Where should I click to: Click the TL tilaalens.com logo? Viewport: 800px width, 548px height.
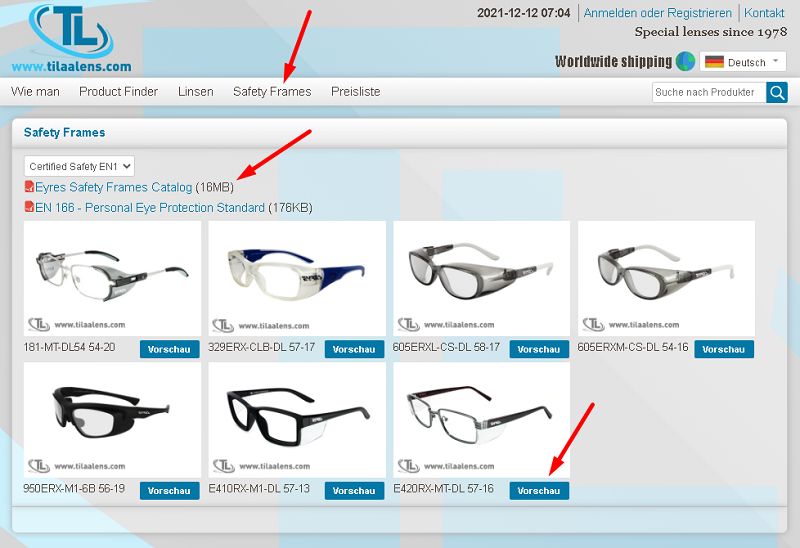click(x=71, y=39)
